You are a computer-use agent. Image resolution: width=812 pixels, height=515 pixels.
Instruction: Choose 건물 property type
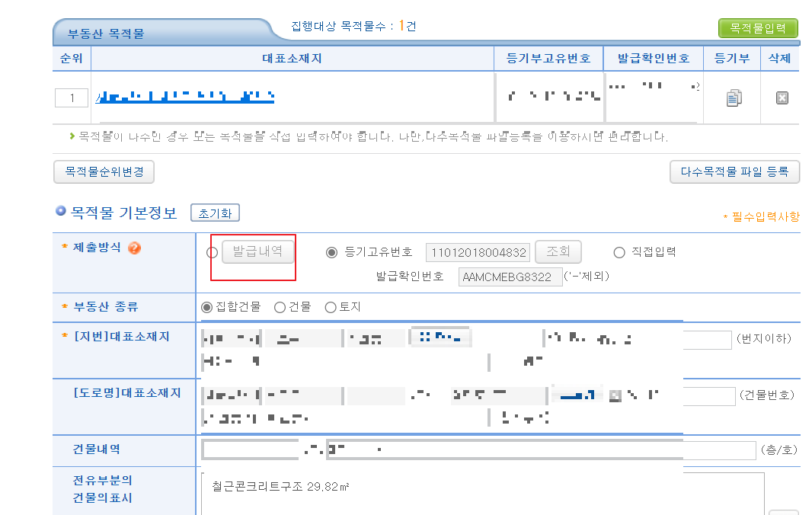280,307
